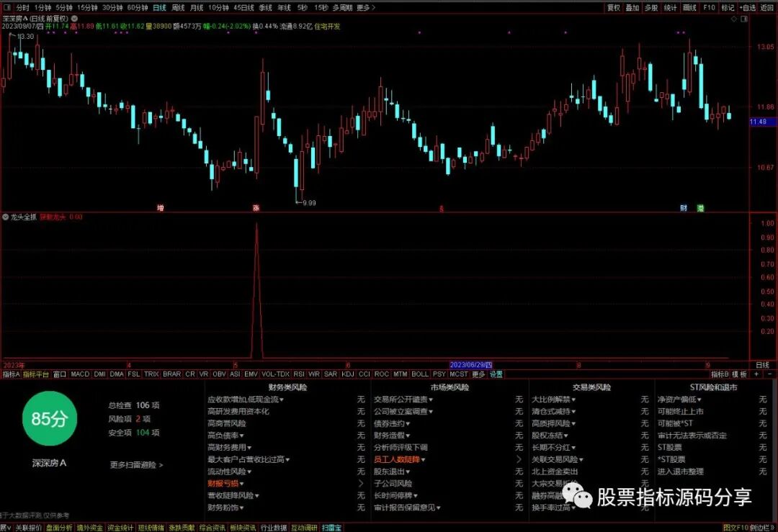Click the 侧边栏 sidebar toggle
This screenshot has height=532, width=778.
pyautogui.click(x=761, y=528)
